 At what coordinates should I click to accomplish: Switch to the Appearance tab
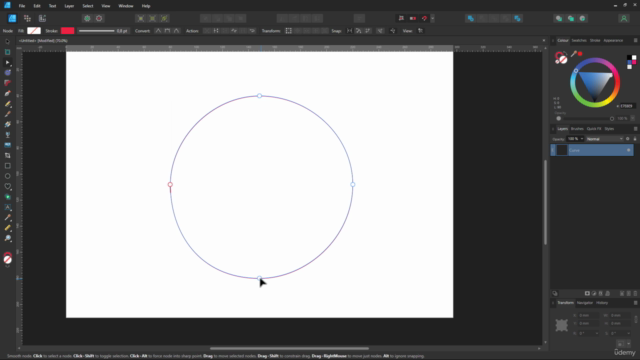613,40
